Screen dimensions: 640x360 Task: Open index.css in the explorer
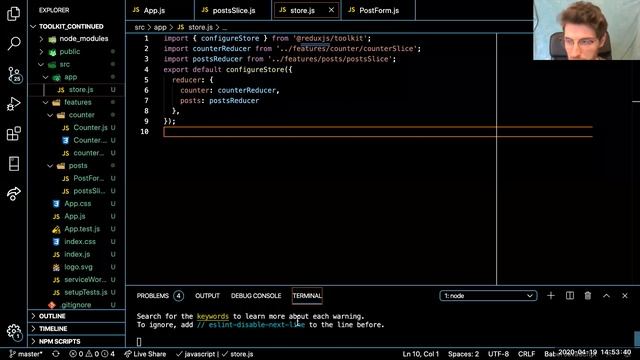point(76,241)
